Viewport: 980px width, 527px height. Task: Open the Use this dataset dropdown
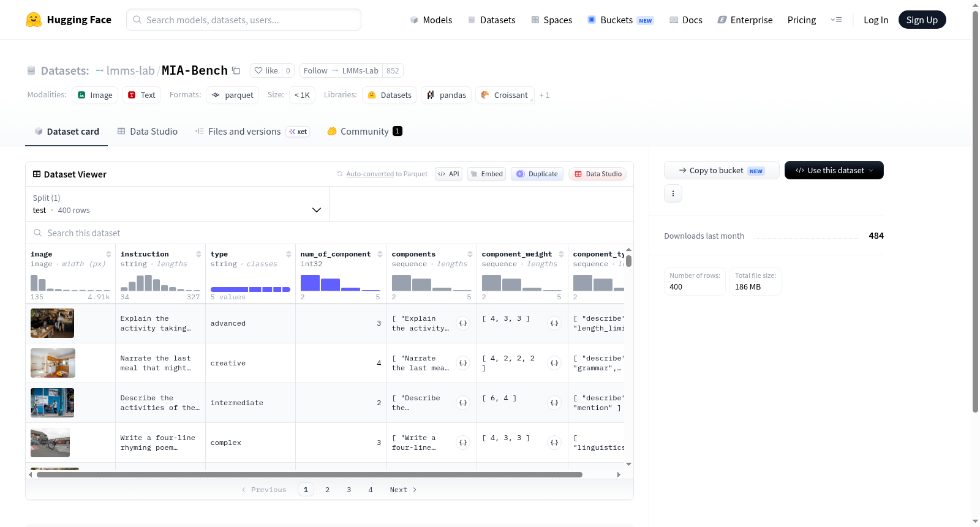[x=834, y=170]
